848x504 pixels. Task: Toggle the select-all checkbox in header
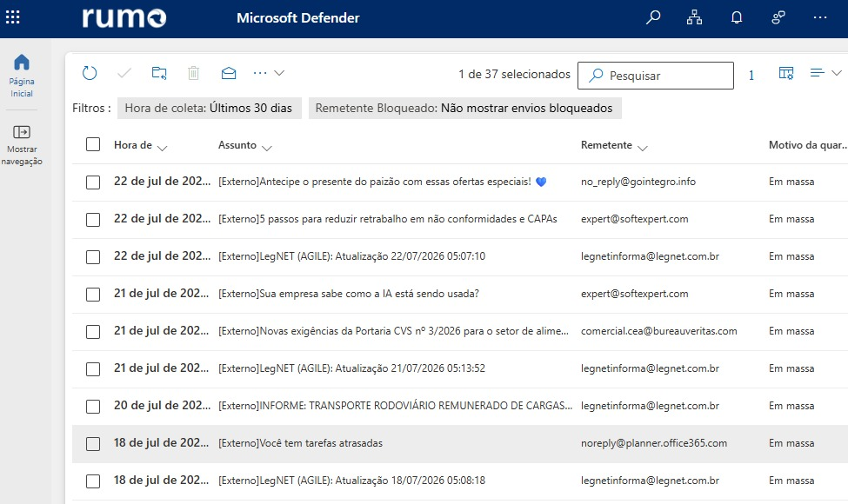coord(93,144)
